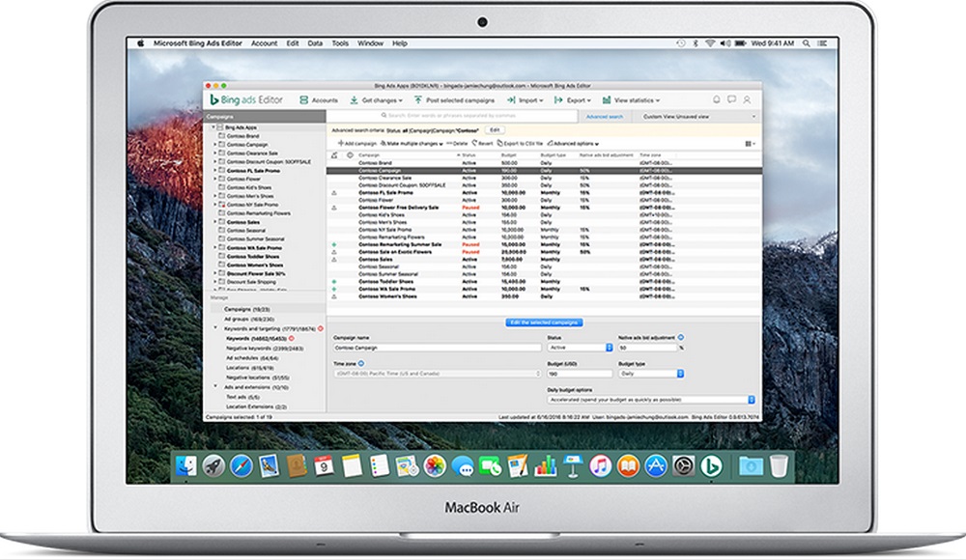Viewport: 966px width, 560px height.
Task: Open Safari from the dock
Action: 241,466
